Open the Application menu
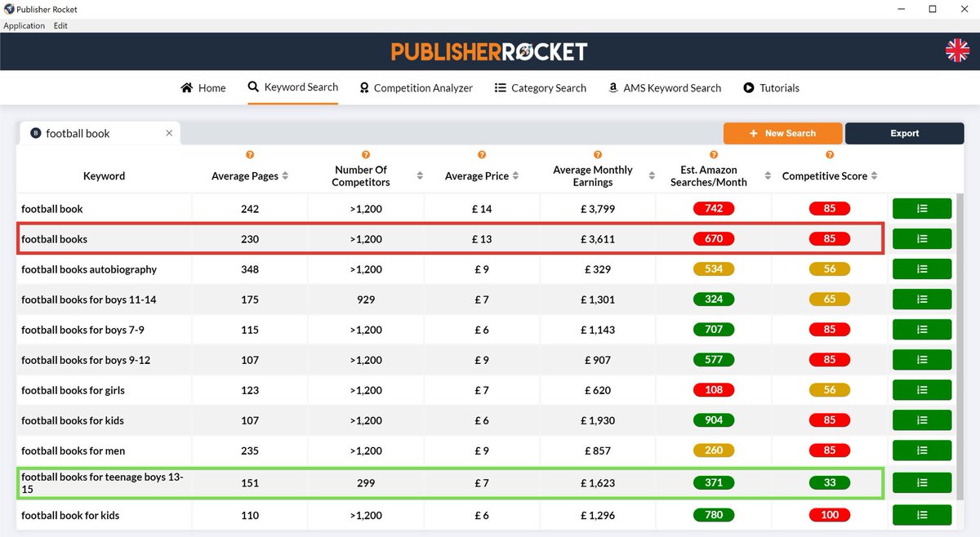This screenshot has height=537, width=980. pos(24,25)
